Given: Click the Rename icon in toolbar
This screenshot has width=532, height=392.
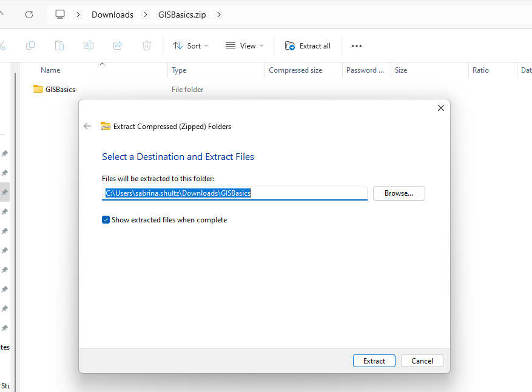Looking at the screenshot, I should click(89, 45).
